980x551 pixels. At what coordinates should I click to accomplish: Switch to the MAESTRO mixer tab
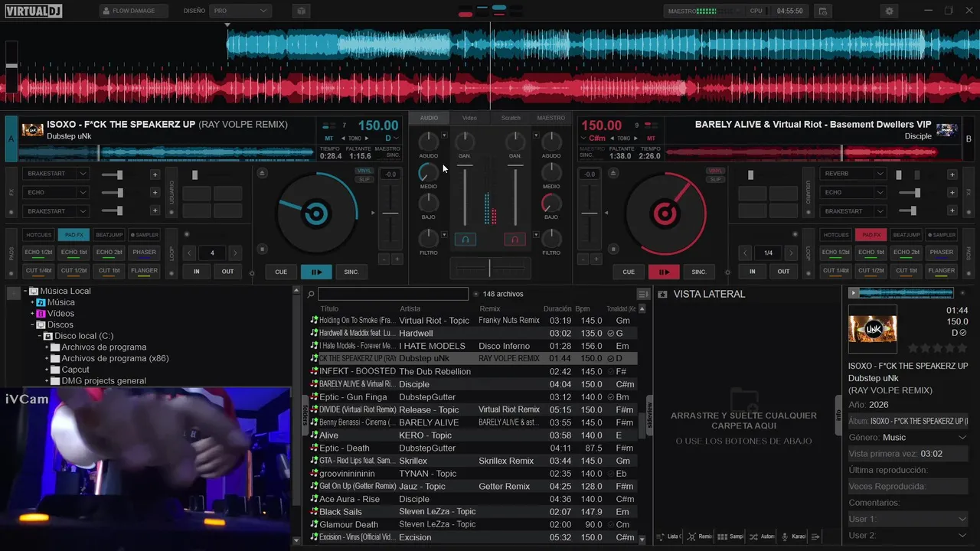[x=551, y=118]
